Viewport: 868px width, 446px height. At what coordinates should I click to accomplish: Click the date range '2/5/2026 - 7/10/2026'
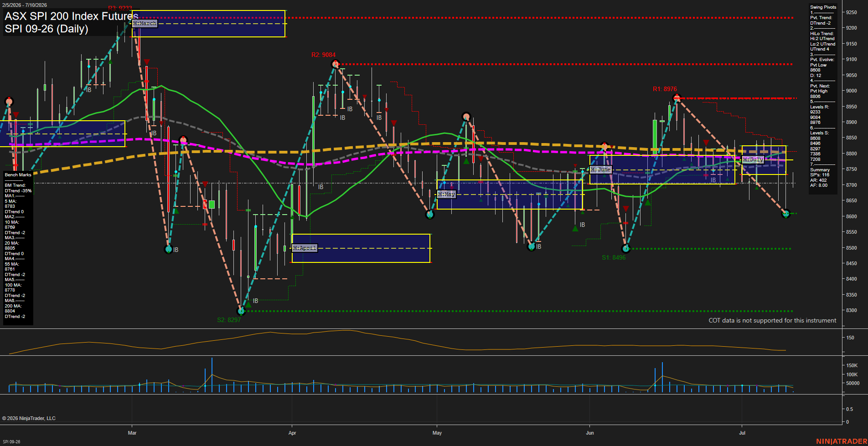(24, 5)
